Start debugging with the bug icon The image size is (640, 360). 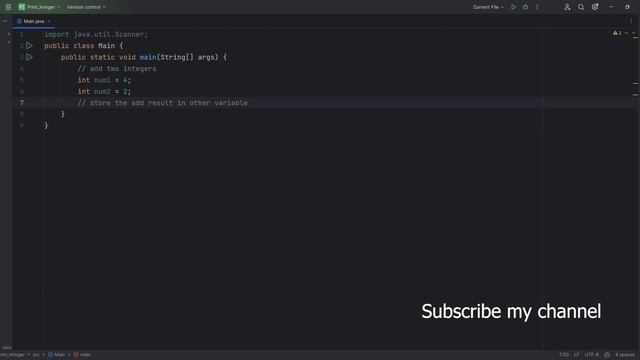525,7
